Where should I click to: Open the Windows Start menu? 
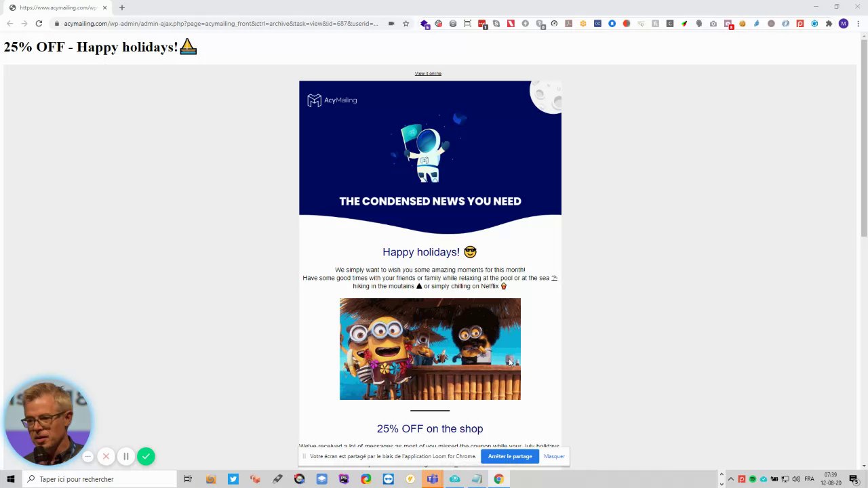point(10,479)
